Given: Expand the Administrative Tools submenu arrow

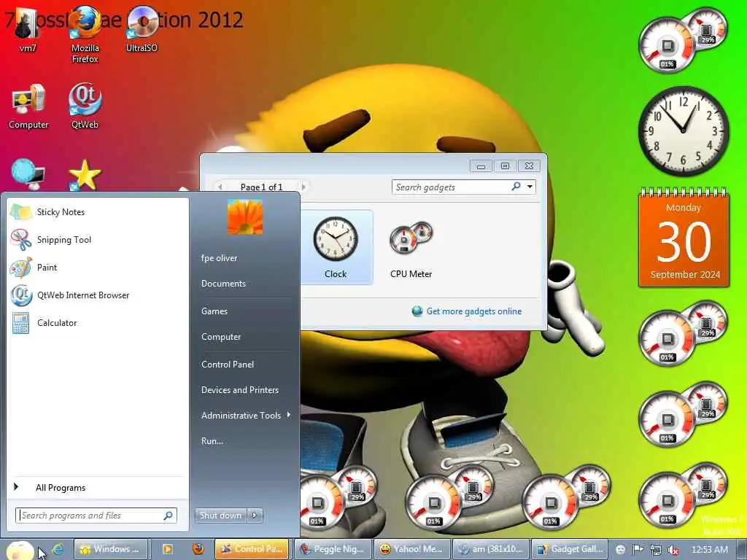Looking at the screenshot, I should tap(289, 415).
